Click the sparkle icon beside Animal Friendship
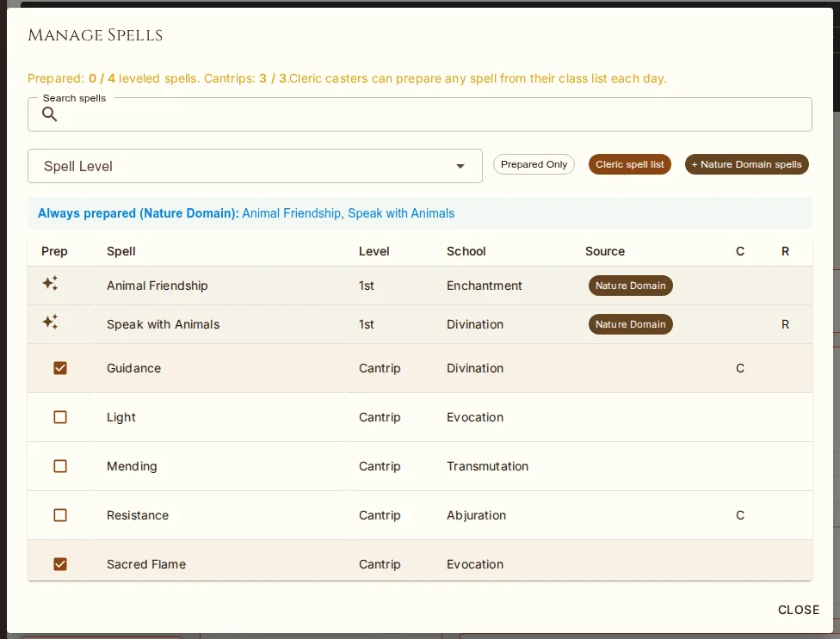The height and width of the screenshot is (639, 840). click(51, 283)
